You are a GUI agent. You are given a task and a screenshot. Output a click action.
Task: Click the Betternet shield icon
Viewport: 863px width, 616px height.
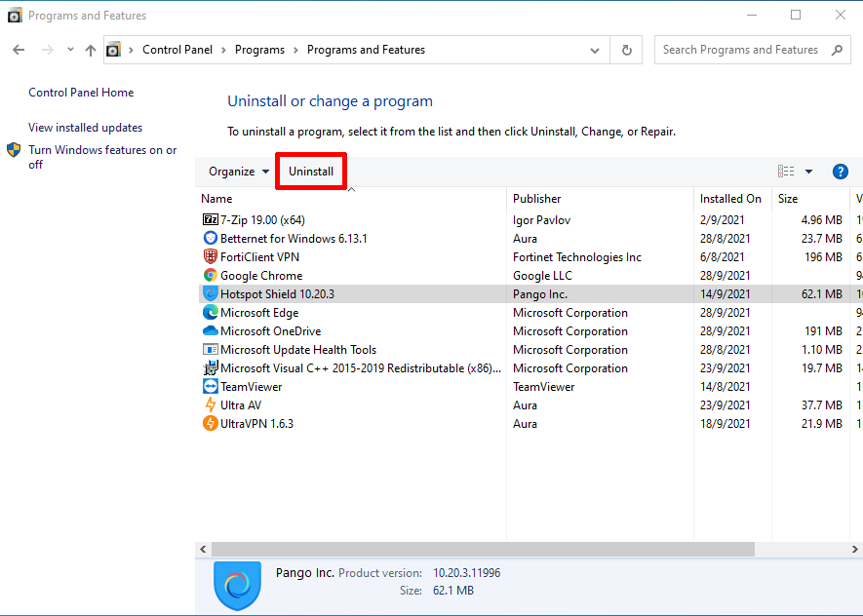tap(211, 238)
